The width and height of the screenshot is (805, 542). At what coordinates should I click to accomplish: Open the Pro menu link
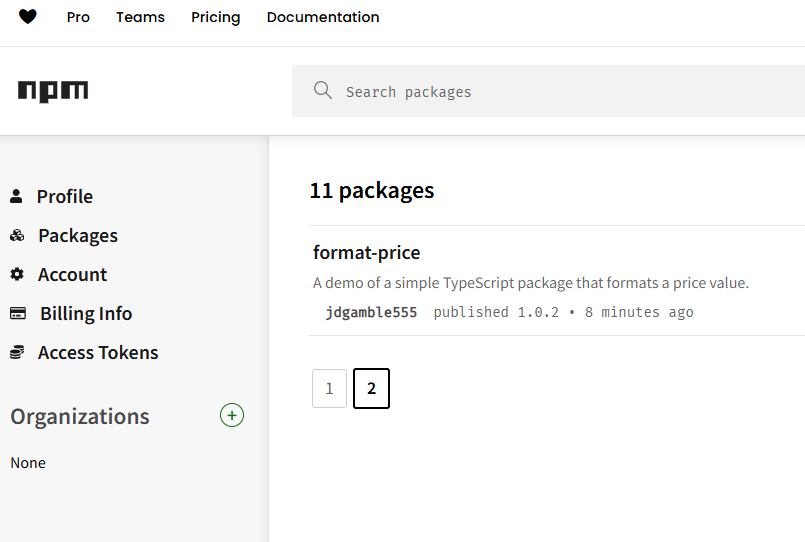(x=78, y=17)
